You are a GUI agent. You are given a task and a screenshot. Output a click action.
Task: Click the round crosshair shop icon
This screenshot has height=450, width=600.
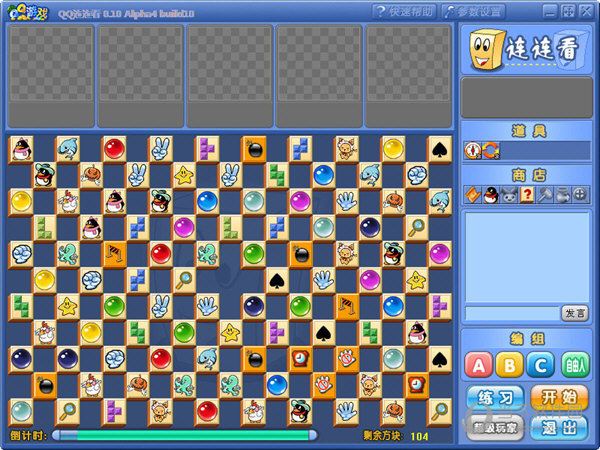(579, 194)
